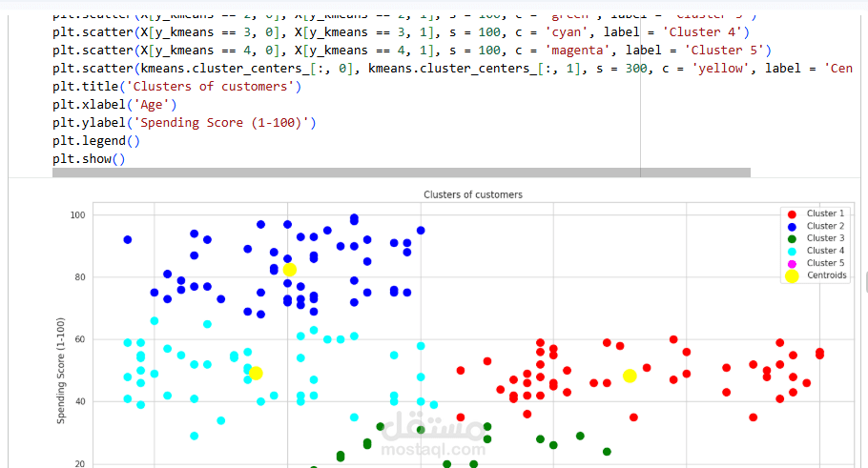Click the Cluster 2 blue legend marker
The image size is (868, 468).
(x=792, y=227)
